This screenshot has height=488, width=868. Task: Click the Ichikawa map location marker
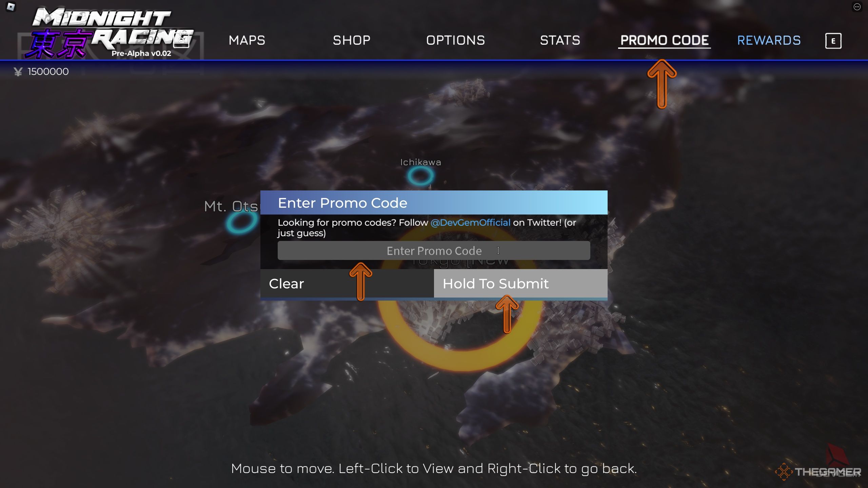click(421, 176)
